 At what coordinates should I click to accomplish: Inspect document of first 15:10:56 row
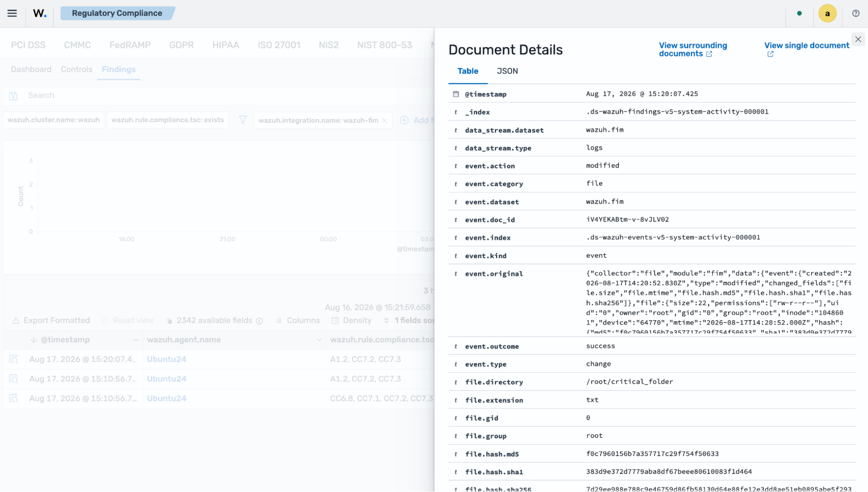[x=13, y=379]
